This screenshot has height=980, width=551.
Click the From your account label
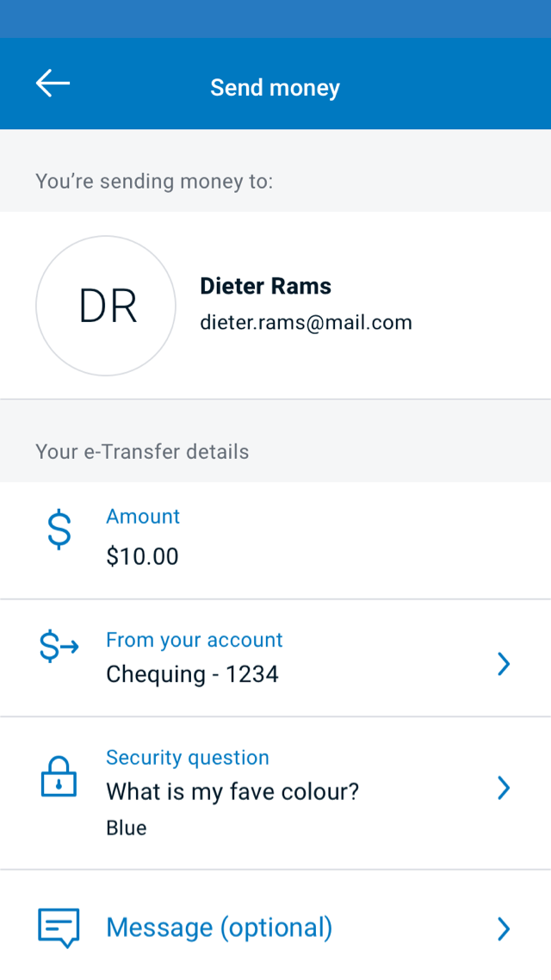(x=194, y=640)
